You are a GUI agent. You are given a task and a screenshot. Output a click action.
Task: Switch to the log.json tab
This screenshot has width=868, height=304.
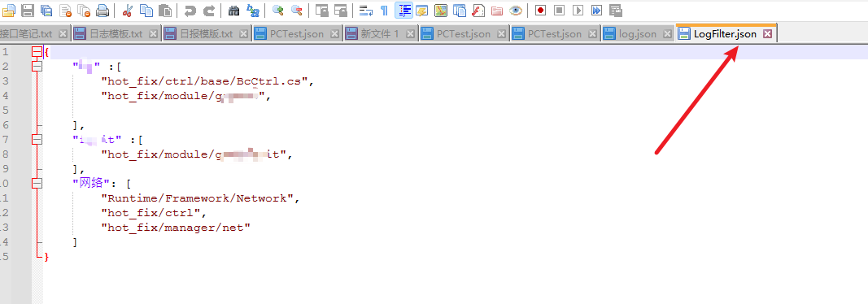click(x=638, y=33)
